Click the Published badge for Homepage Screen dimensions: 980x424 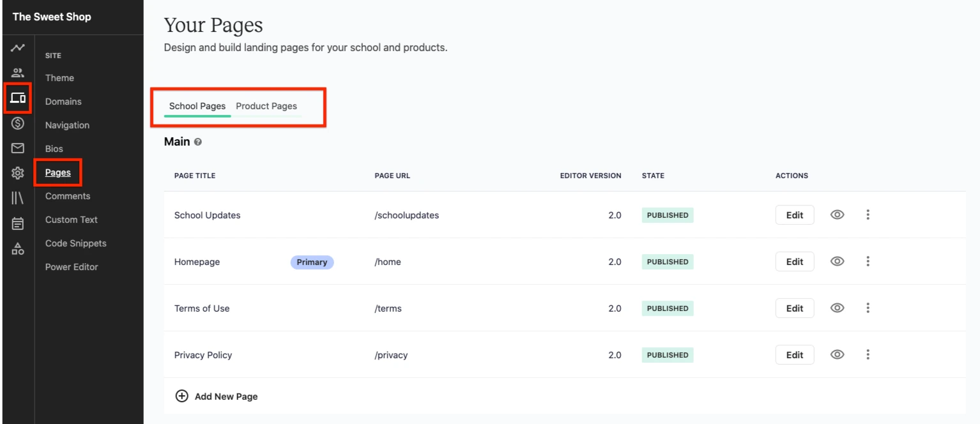click(x=668, y=262)
